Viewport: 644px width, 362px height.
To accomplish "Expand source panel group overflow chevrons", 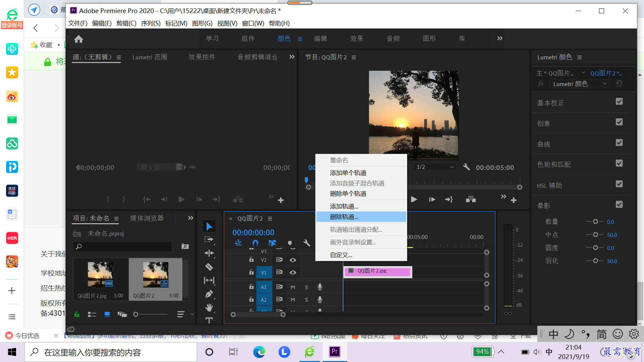I will coord(292,57).
